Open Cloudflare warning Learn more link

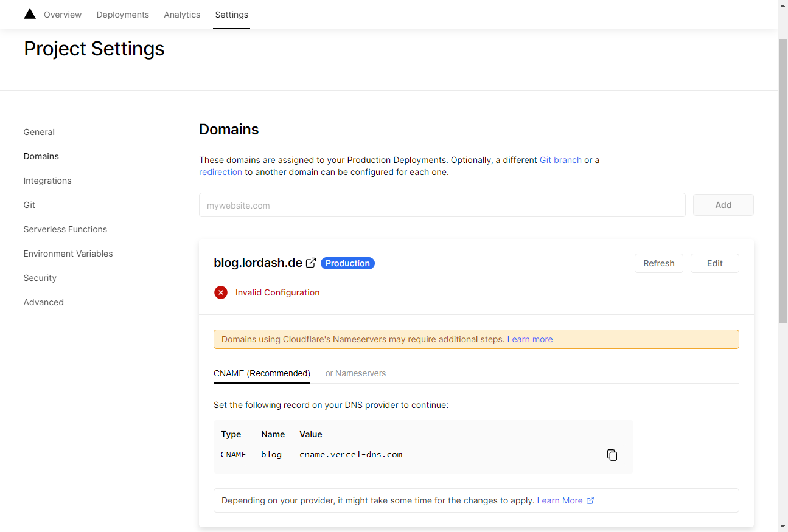click(530, 339)
